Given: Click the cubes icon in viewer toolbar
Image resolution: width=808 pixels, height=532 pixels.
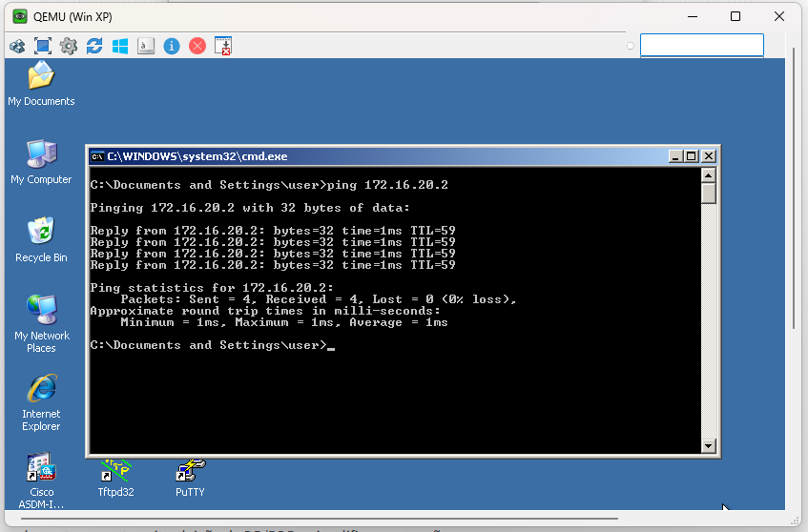Looking at the screenshot, I should click(17, 46).
